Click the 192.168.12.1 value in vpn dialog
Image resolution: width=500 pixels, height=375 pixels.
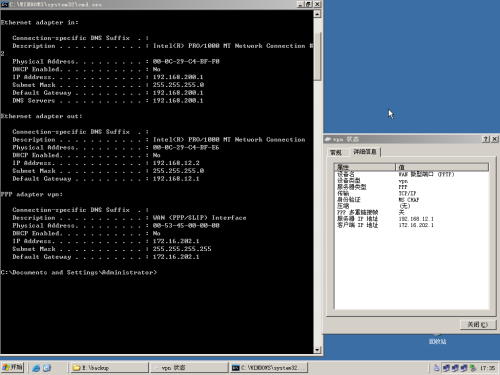416,219
